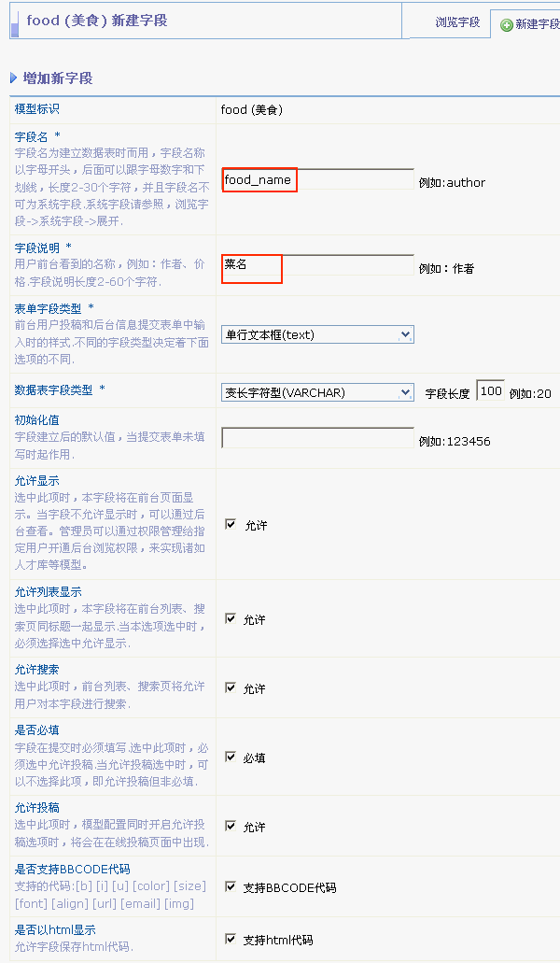
Task: Focus the empty 初始化值 text field
Action: pos(317,438)
